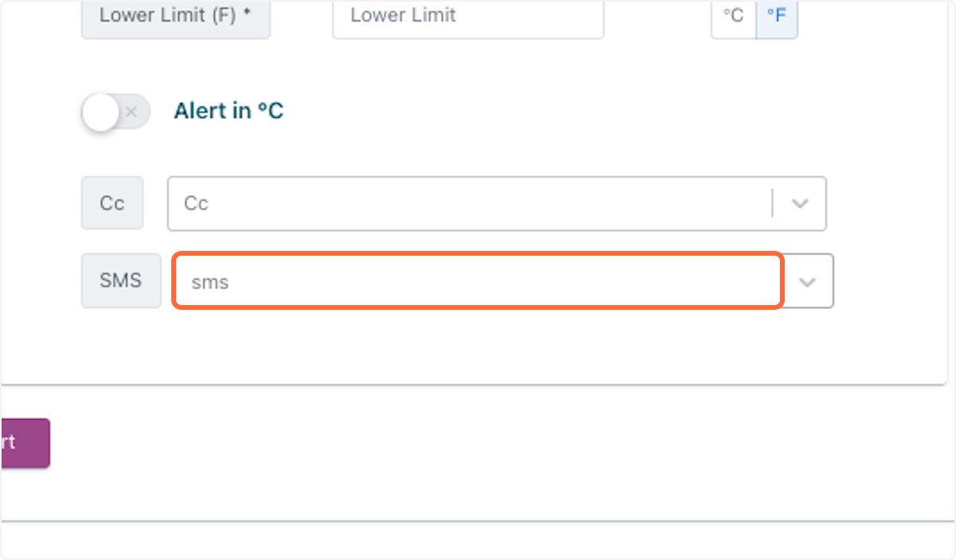Select the °C unit button
Screen dimensions: 956x560
(733, 15)
